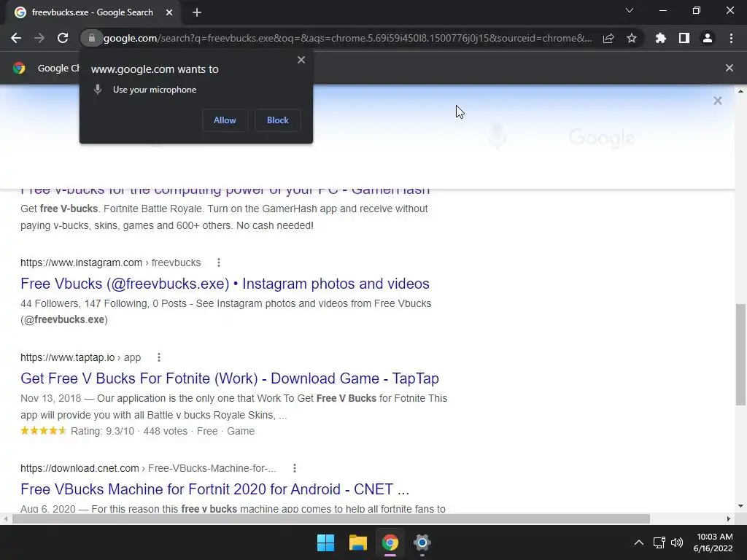Open Settings from the taskbar
Screen dimensions: 747x560
(x=422, y=542)
